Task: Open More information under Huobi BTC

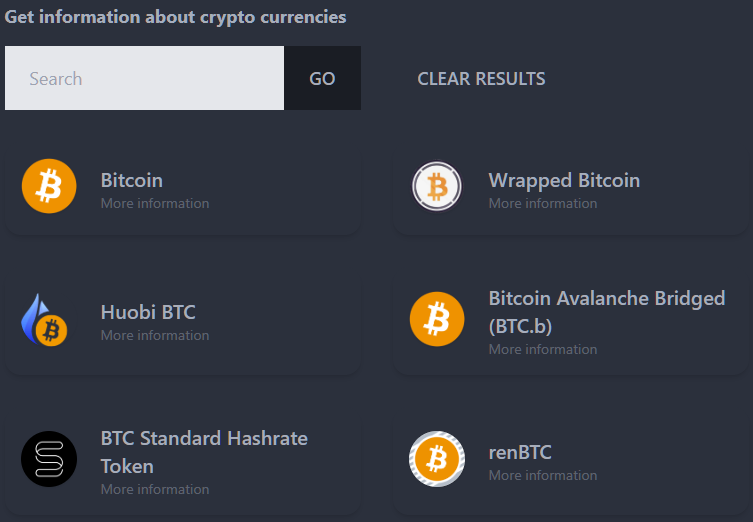Action: [155, 335]
